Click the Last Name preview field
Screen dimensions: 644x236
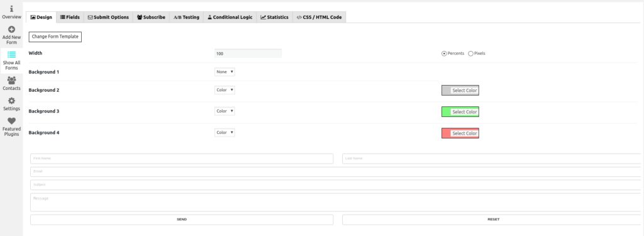click(x=491, y=159)
